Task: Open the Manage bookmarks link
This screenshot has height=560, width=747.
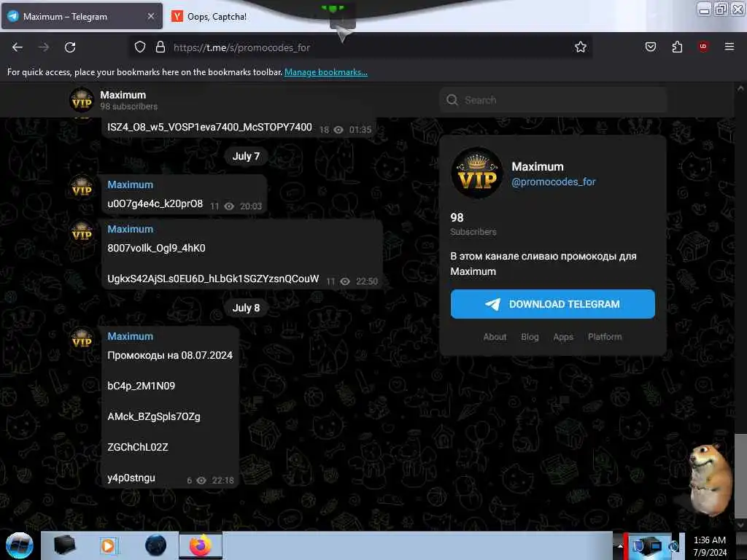Action: coord(326,72)
